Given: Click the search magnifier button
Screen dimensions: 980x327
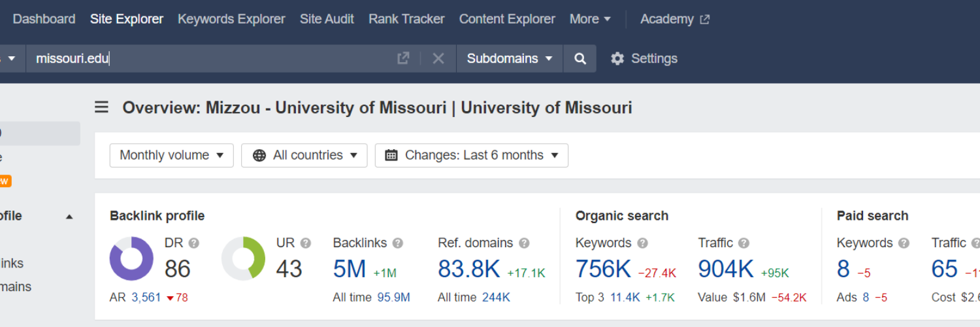Looking at the screenshot, I should tap(580, 59).
